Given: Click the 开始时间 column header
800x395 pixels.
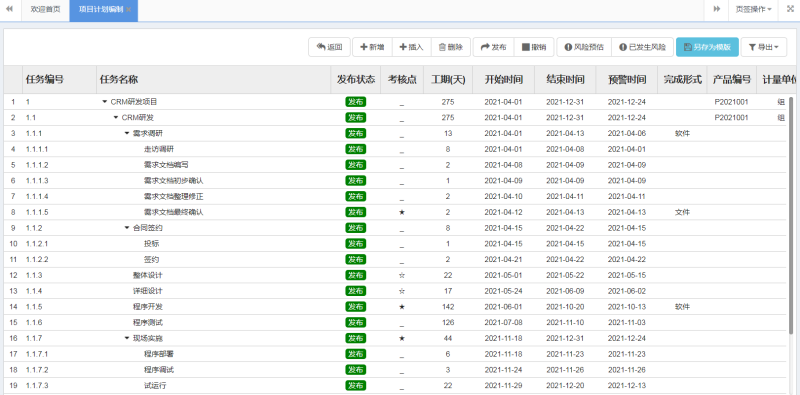Looking at the screenshot, I should point(504,80).
